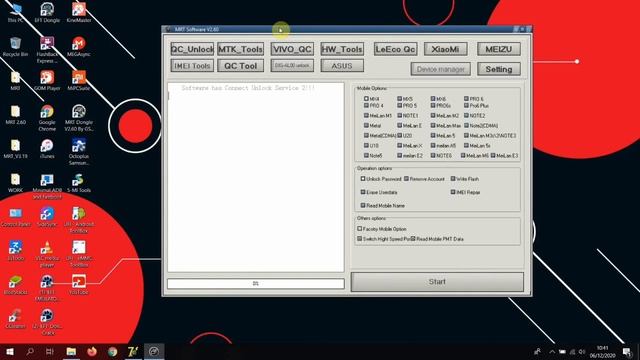Select the MEIZU section button
Viewport: 640px width, 360px height.
tap(499, 49)
